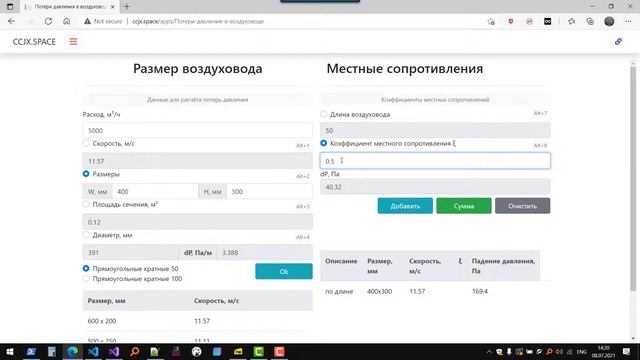Image resolution: width=640 pixels, height=360 pixels.
Task: Click the dP, Па field showing 40.32
Action: [x=435, y=187]
